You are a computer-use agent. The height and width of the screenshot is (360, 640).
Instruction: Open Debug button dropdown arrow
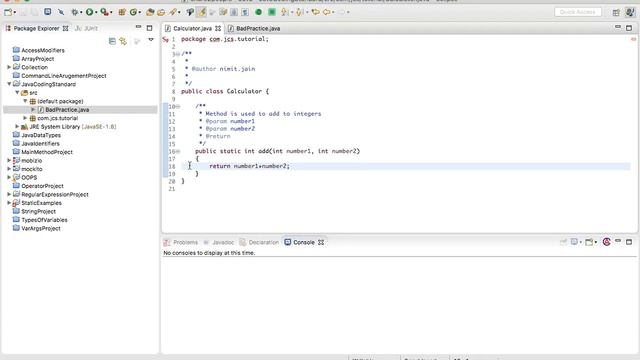coord(81,13)
